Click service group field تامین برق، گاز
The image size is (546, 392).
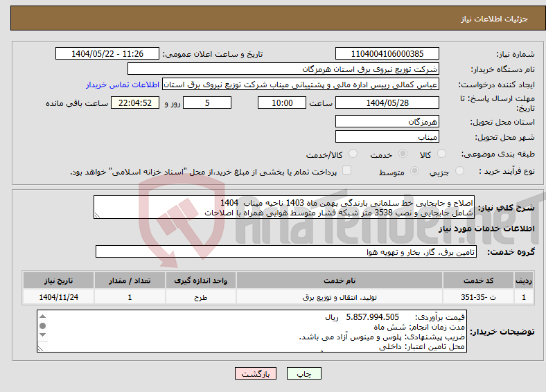click(286, 251)
